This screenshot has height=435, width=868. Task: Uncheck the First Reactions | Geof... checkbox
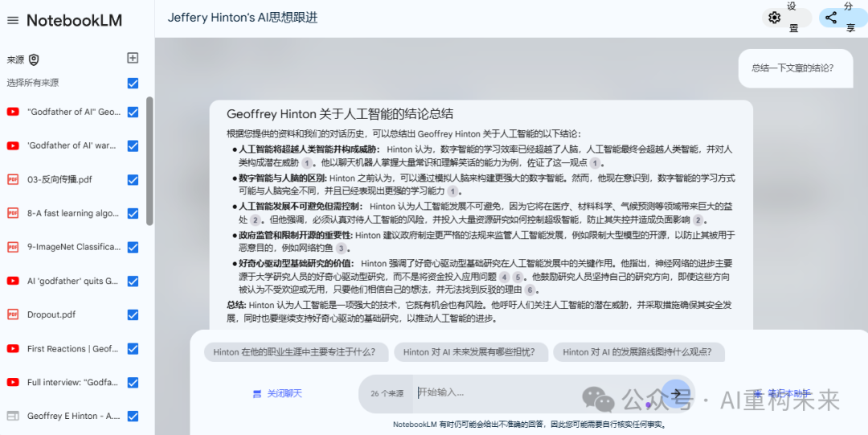pos(133,348)
